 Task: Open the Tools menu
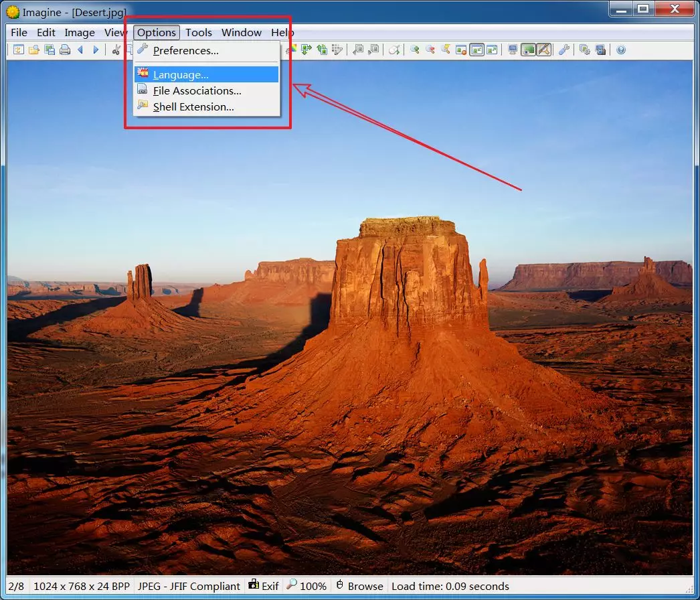click(x=199, y=33)
